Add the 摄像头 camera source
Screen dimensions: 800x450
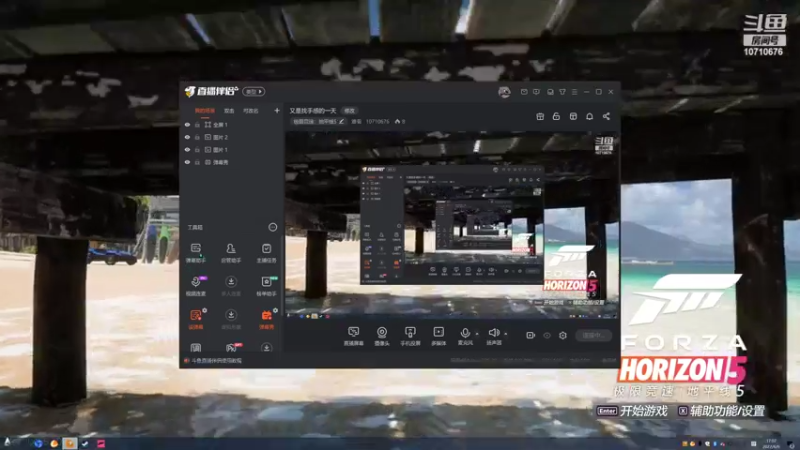coord(382,336)
